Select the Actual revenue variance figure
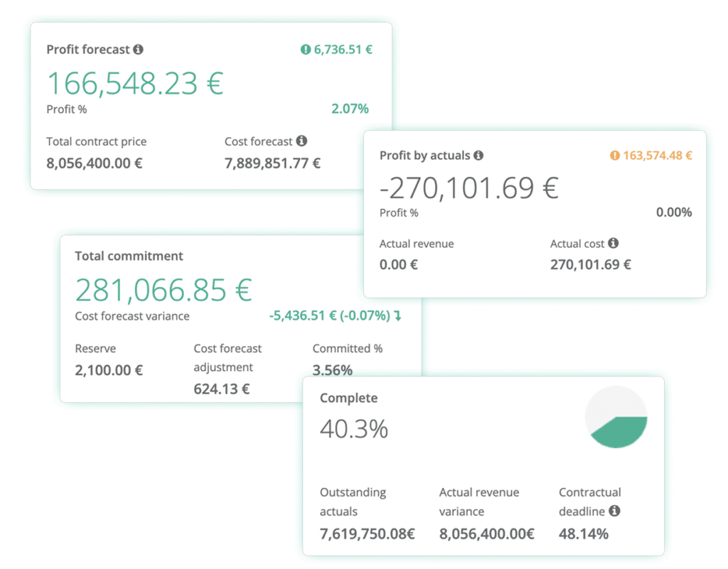The width and height of the screenshot is (728, 569). (x=488, y=533)
